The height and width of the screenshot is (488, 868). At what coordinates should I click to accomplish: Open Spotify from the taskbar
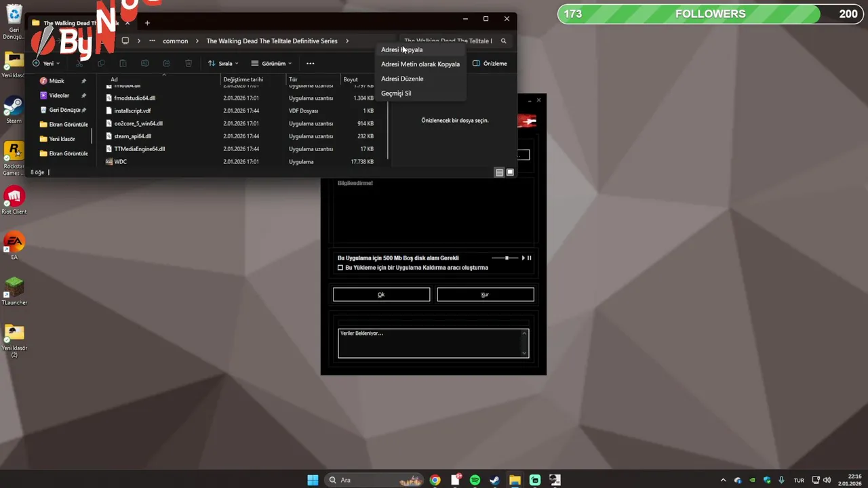(475, 480)
